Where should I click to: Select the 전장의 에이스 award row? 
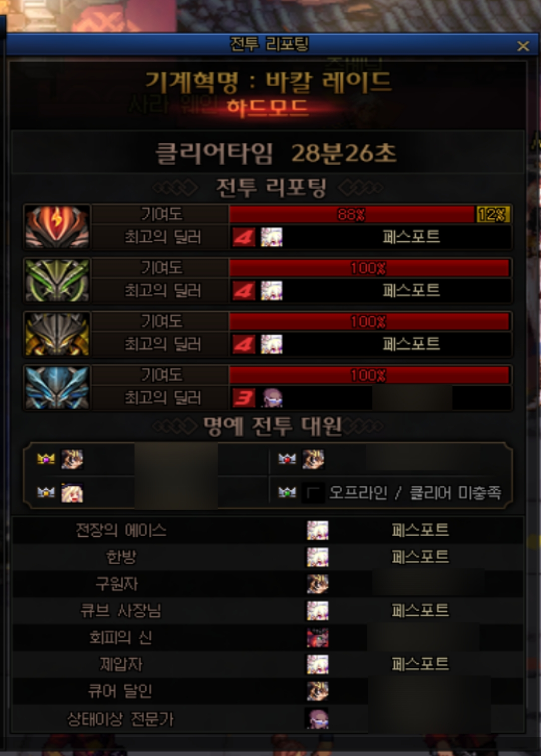coord(268,530)
